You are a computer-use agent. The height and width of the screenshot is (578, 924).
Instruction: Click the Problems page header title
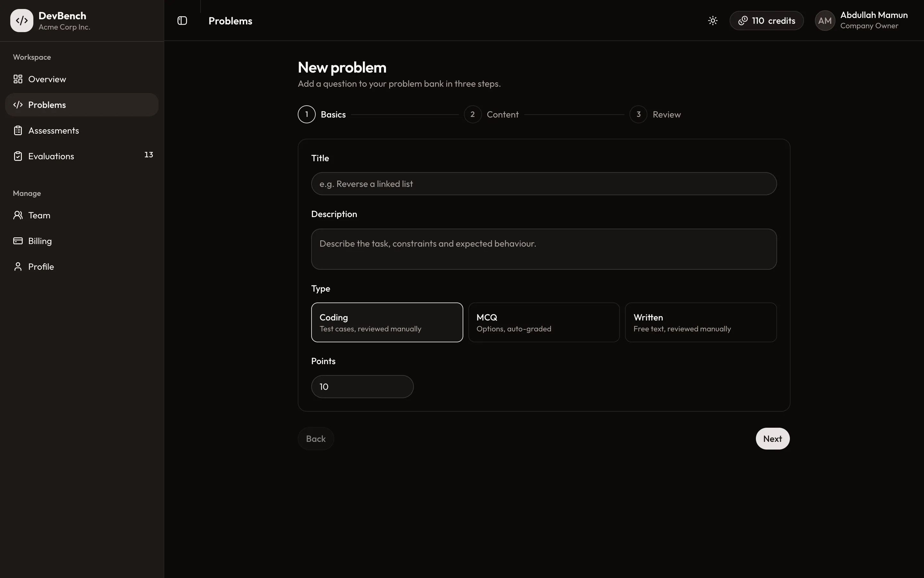point(230,21)
